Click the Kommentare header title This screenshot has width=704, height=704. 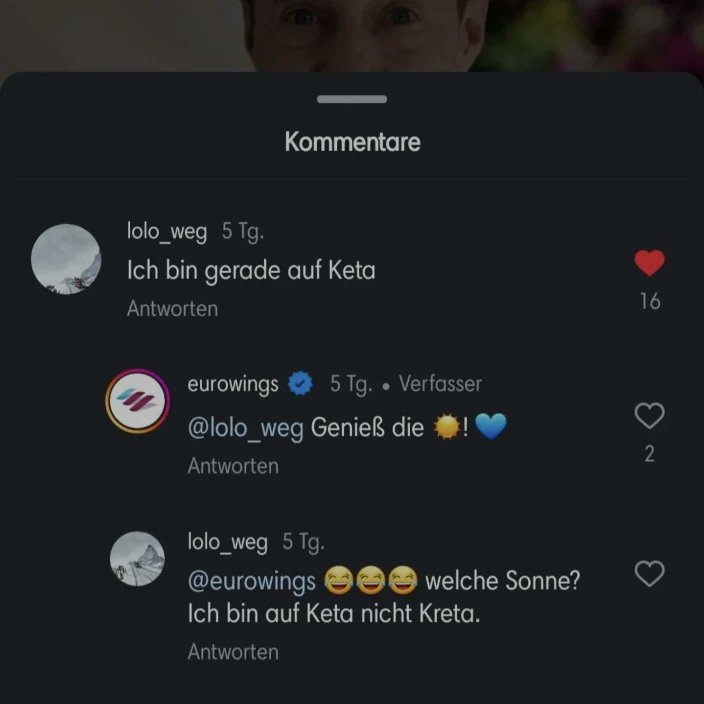click(x=352, y=142)
